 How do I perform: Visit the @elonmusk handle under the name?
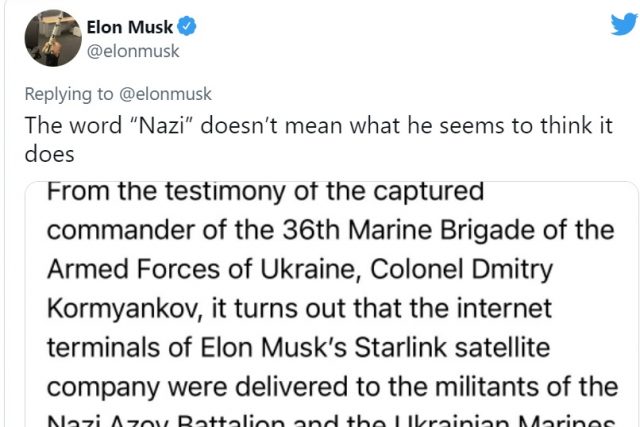click(x=133, y=51)
